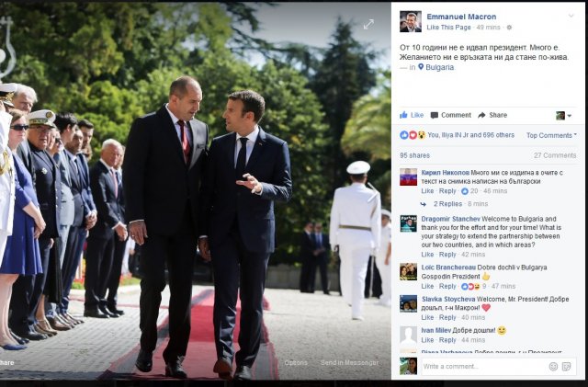Screen dimensions: 588x387
Task: Open emoji picker in comment box
Action: pyautogui.click(x=553, y=367)
